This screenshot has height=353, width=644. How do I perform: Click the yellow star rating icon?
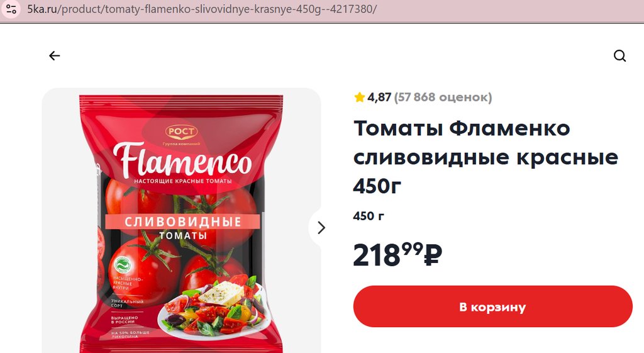click(x=359, y=97)
